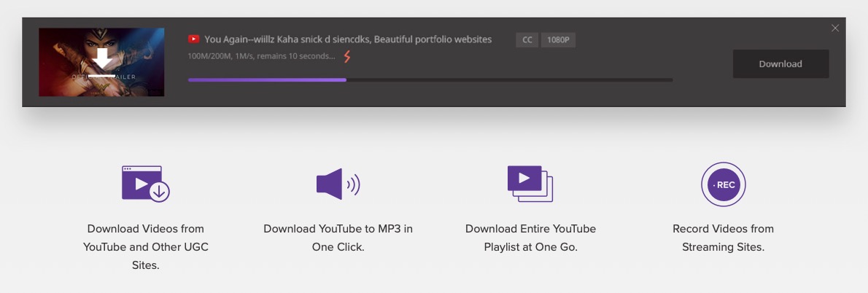The height and width of the screenshot is (293, 868).
Task: Select "Download Videos from YouTube and Other UGC Sites"
Action: tap(145, 247)
